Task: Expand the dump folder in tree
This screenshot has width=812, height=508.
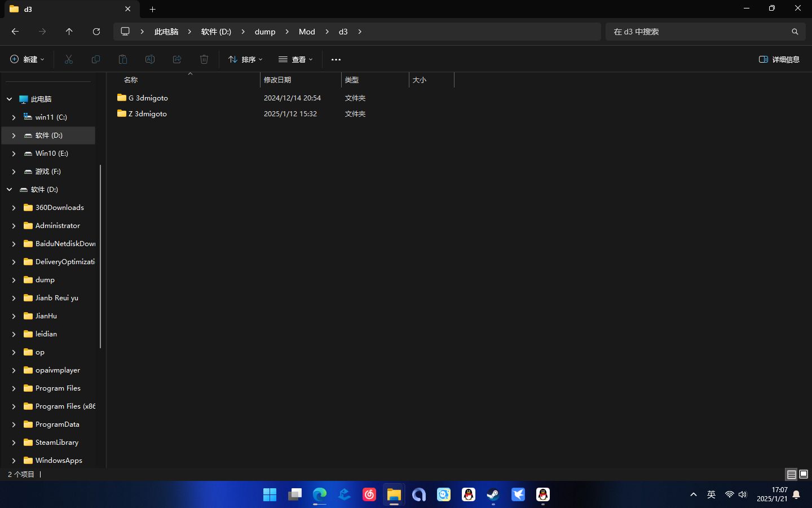Action: point(14,280)
